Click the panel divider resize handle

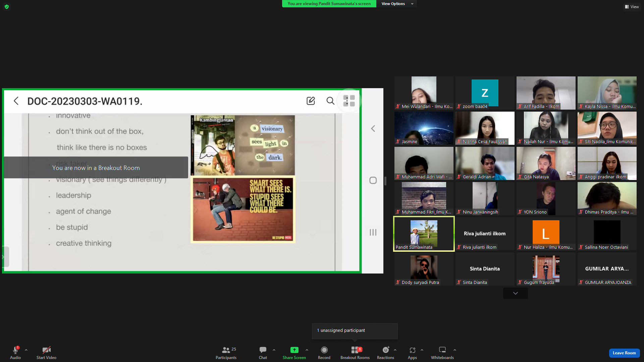(385, 181)
